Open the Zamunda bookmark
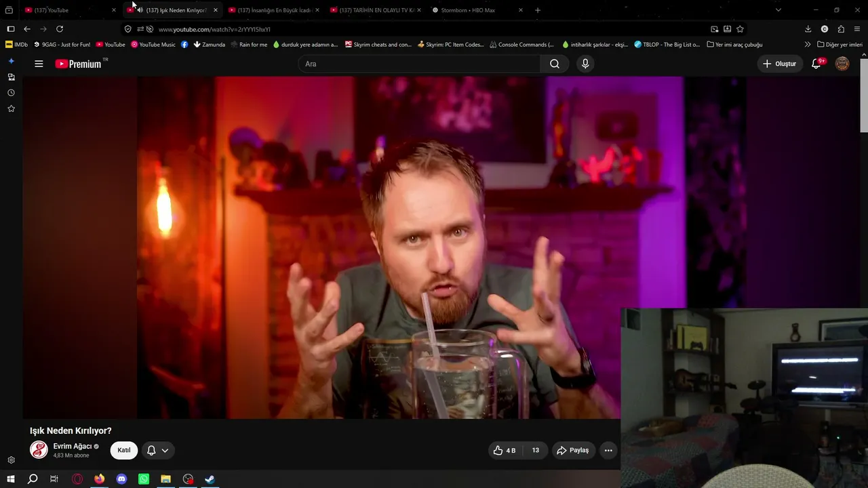The image size is (868, 488). pyautogui.click(x=209, y=45)
